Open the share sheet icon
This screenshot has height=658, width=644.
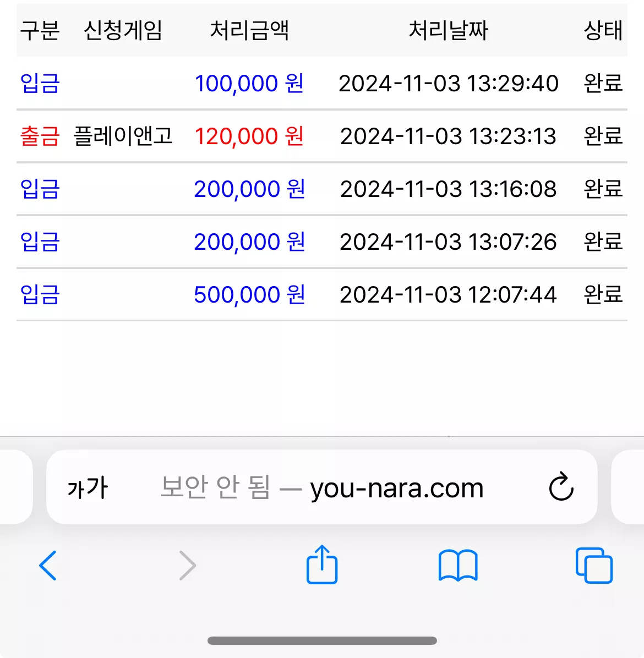click(322, 564)
